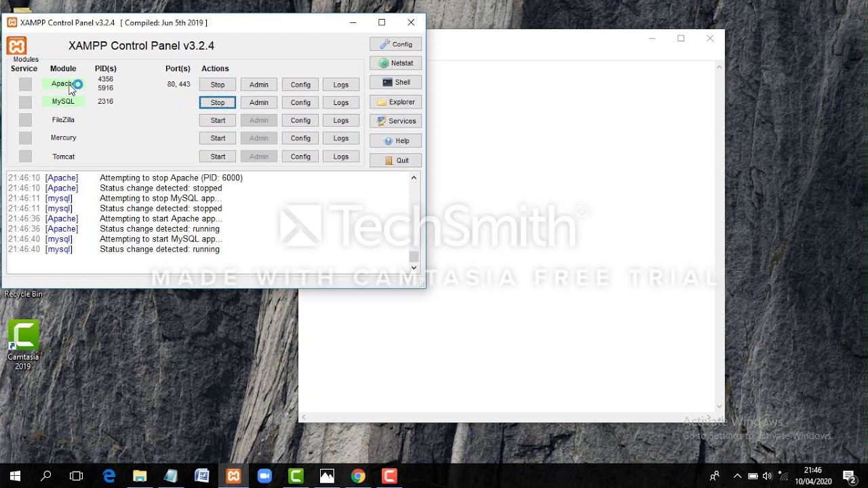Open the MySQL Admin page

(x=259, y=102)
